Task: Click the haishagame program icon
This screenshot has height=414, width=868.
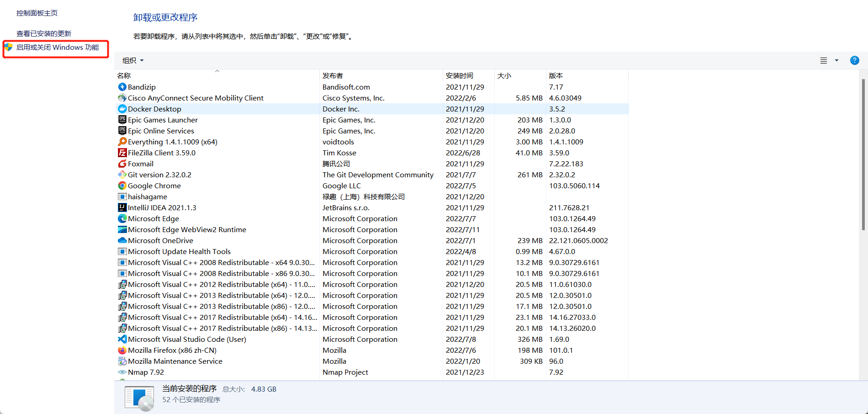Action: coord(122,196)
